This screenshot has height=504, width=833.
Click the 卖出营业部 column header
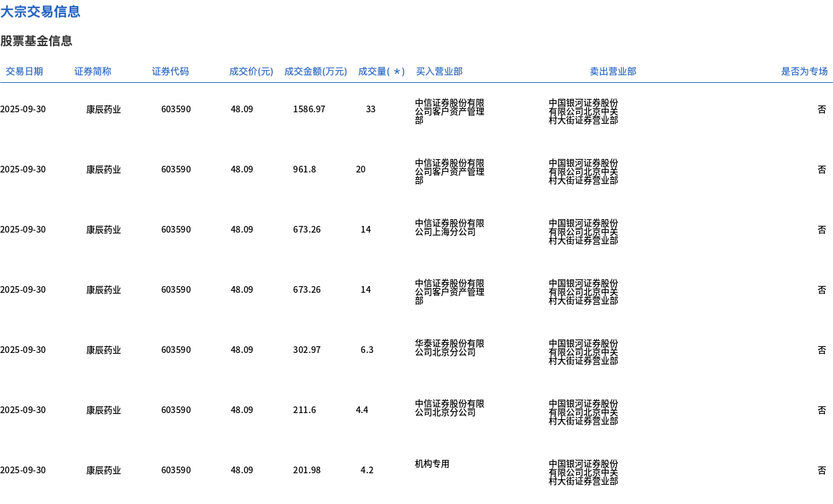click(613, 72)
